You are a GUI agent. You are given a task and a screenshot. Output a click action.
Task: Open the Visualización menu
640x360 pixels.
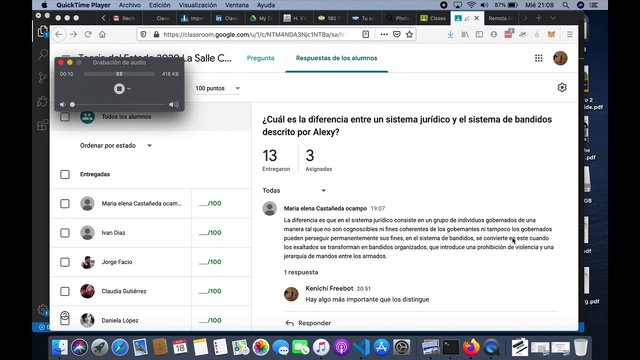[198, 5]
